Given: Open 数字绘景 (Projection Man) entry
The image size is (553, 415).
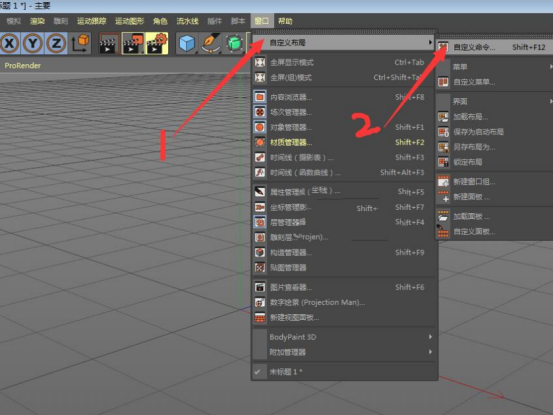Looking at the screenshot, I should point(344,303).
